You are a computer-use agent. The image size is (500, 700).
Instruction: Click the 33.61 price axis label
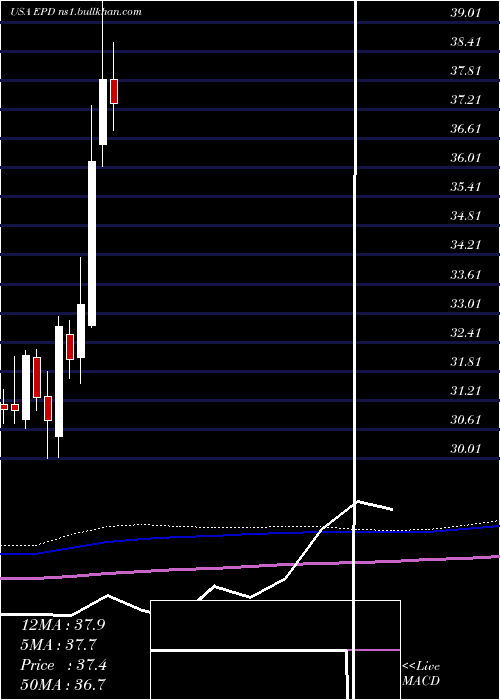coord(466,274)
